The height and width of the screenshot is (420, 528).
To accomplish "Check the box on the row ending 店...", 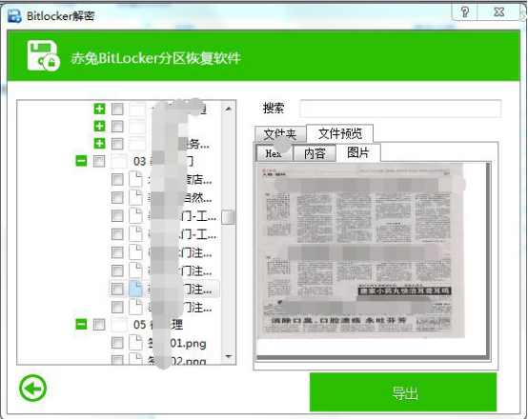I will coord(117,179).
